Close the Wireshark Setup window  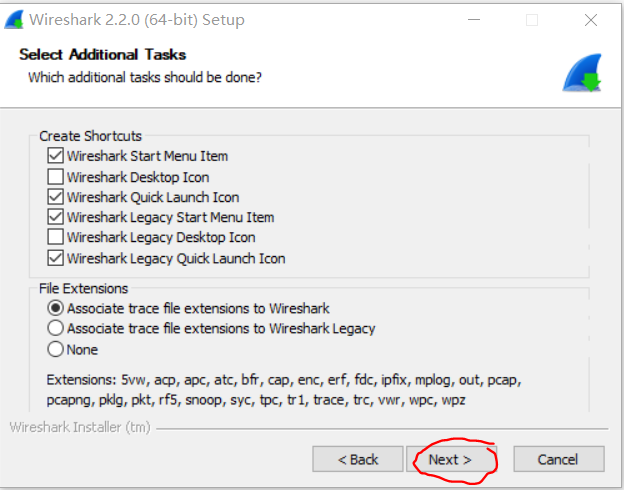(591, 20)
